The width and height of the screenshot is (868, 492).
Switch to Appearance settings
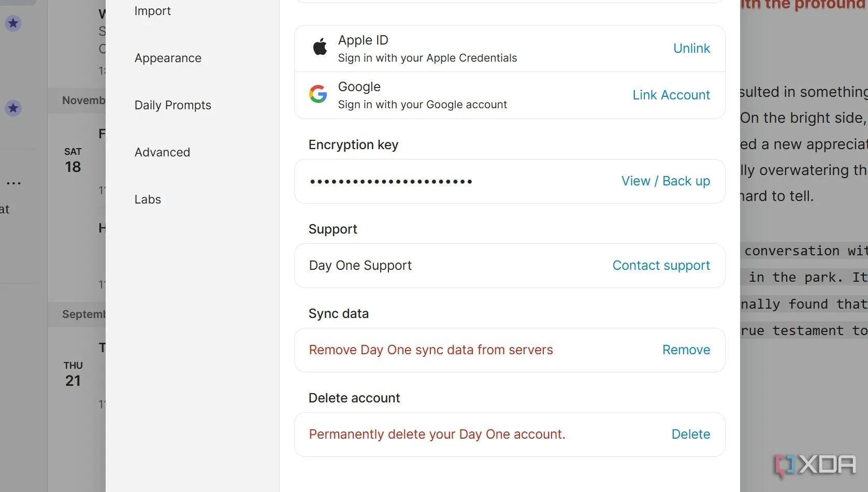168,58
